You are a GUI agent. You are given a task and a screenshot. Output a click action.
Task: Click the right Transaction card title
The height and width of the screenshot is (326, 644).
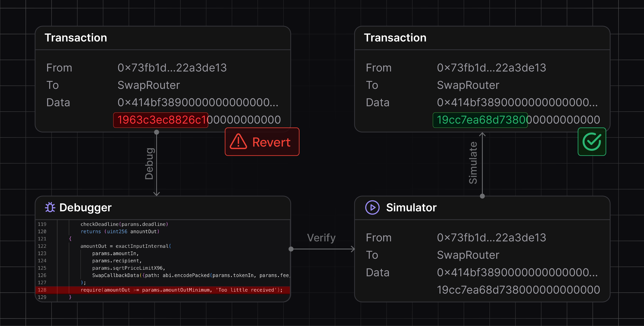click(x=395, y=38)
